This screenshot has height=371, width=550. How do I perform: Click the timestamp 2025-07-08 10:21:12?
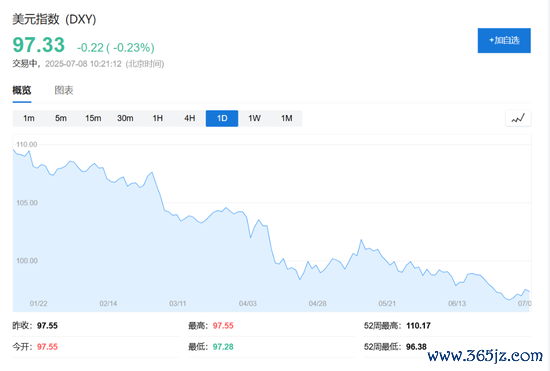(83, 64)
